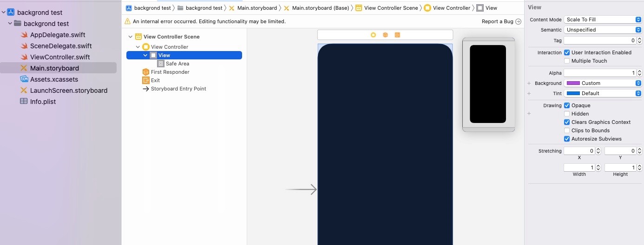Click the Background color swatch

coord(573,83)
